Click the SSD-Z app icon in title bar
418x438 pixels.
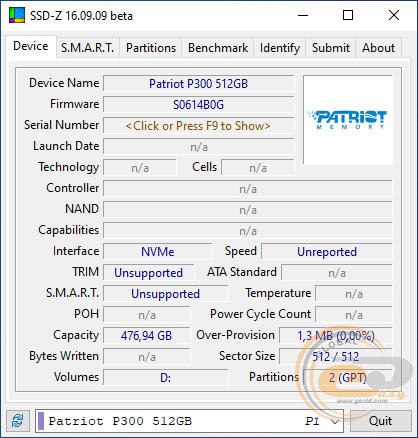pos(17,15)
